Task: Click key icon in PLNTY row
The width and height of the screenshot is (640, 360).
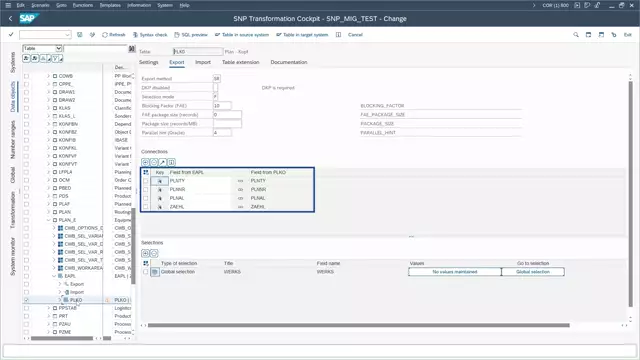Action: [160, 181]
